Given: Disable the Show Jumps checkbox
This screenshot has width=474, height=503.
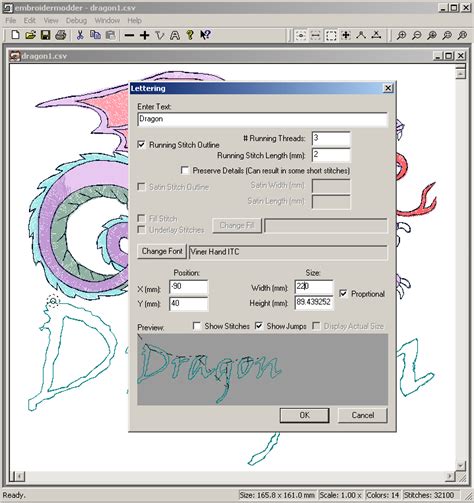Looking at the screenshot, I should click(259, 326).
